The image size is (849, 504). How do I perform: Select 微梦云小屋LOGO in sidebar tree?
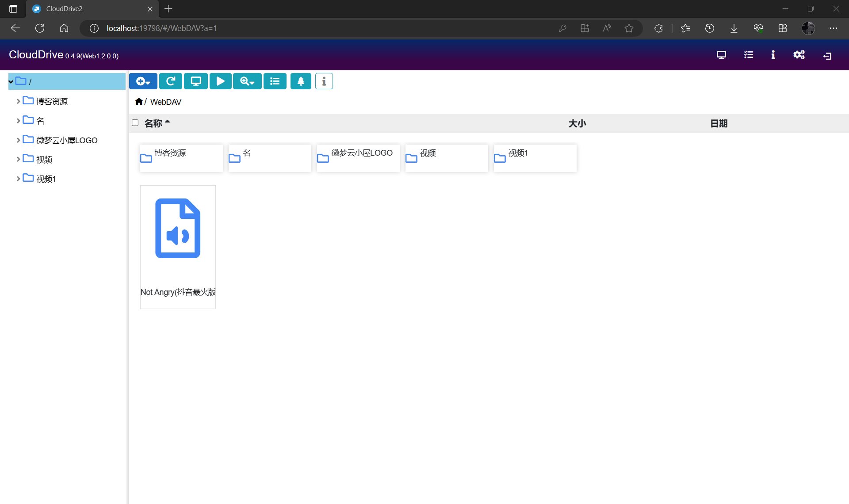67,140
